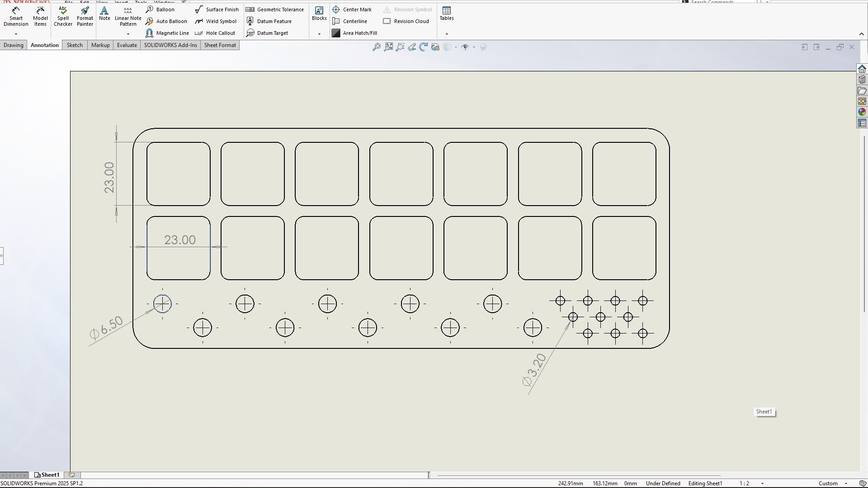This screenshot has height=488, width=868.
Task: Open the Custom Properties pane icon
Action: pos(862,123)
